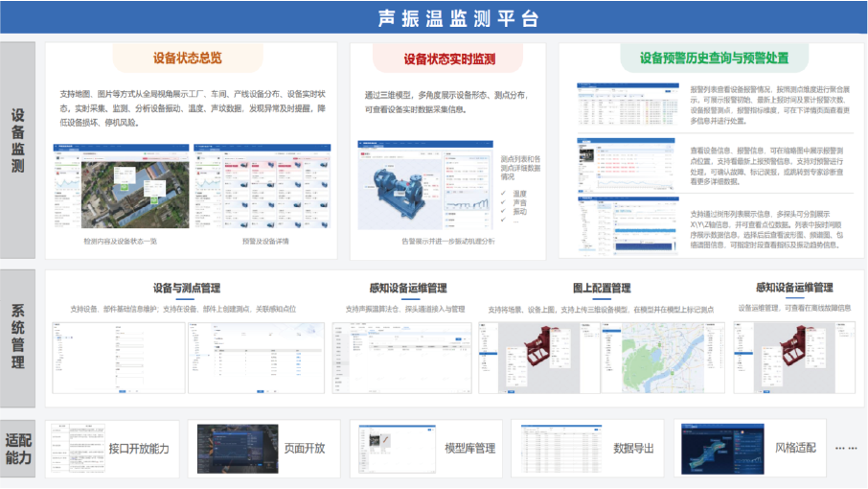Click the 声振温监测平台 title banner

[457, 18]
